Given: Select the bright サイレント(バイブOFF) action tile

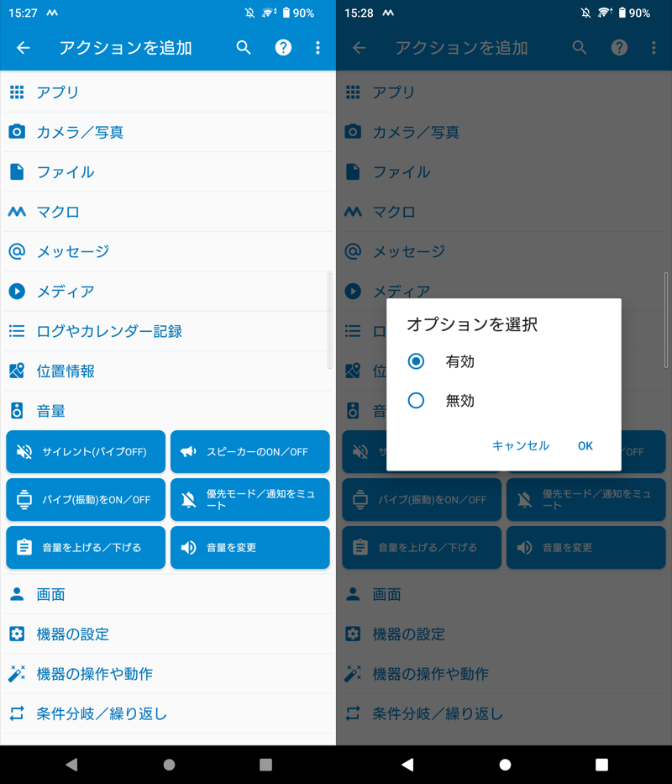Looking at the screenshot, I should click(86, 452).
